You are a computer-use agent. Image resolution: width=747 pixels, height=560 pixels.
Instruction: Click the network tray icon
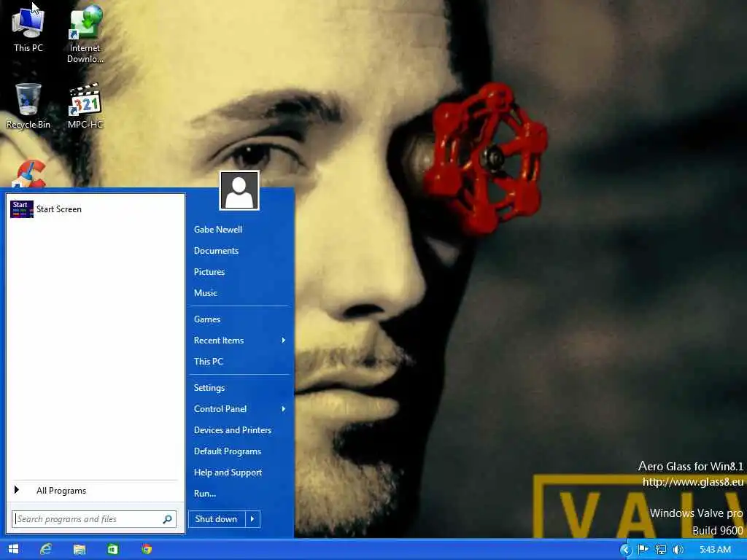point(661,549)
